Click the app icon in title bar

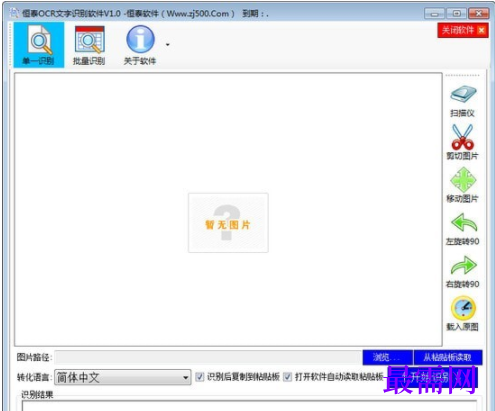tap(14, 13)
